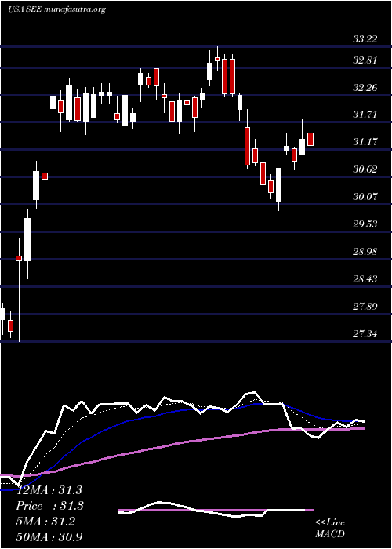Click the 27.34 price axis label
The width and height of the screenshot is (392, 549).
click(365, 333)
